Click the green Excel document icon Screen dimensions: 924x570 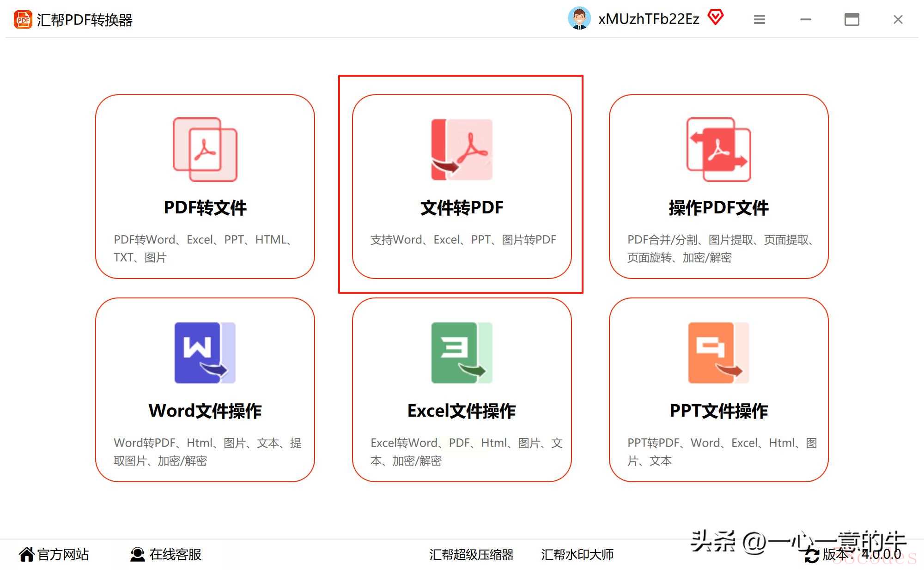pyautogui.click(x=462, y=353)
